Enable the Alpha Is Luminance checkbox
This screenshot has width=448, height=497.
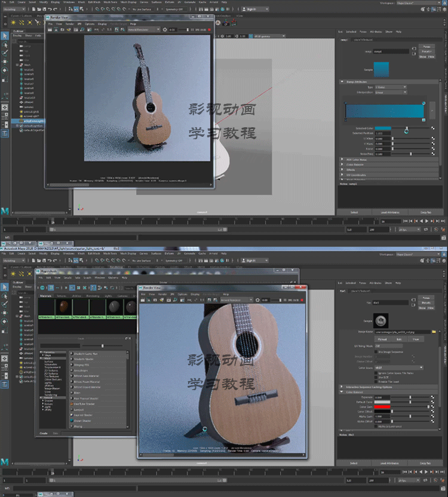[x=376, y=427]
